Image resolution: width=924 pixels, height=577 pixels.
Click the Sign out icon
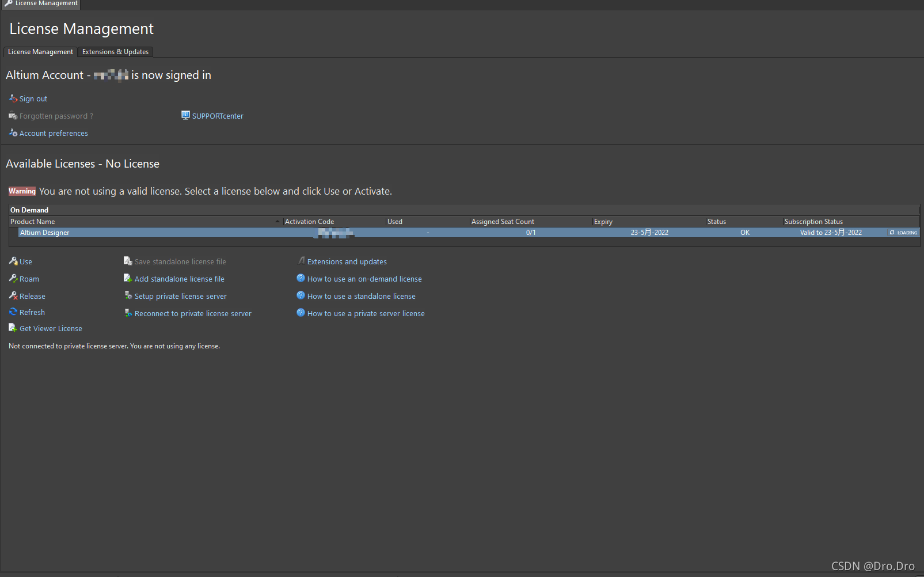coord(13,98)
